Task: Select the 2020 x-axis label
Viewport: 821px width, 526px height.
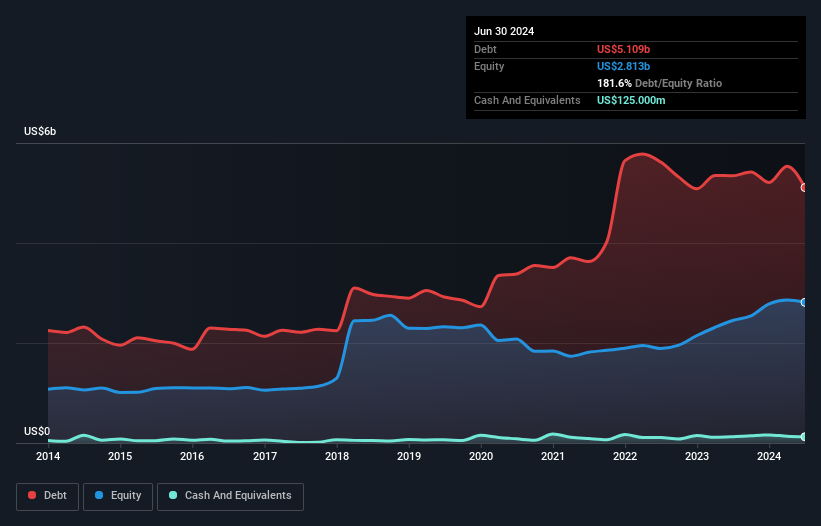Action: [481, 456]
